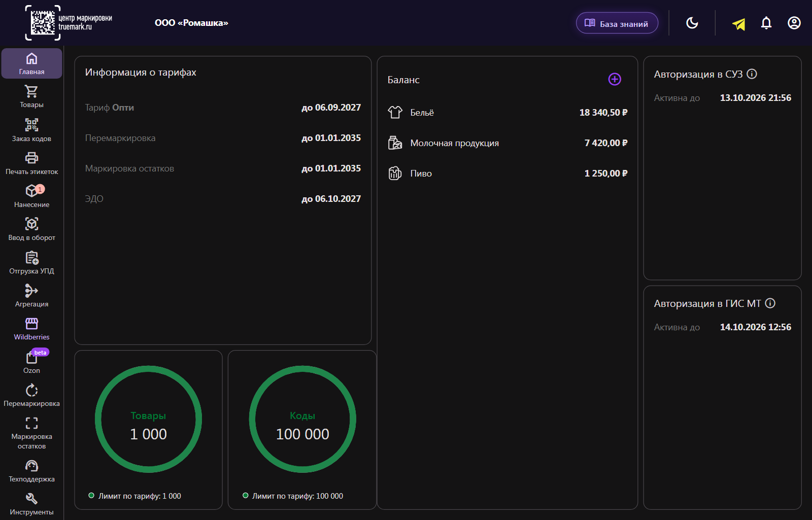Show info about Авторизация в СУЗ
This screenshot has height=520, width=812.
tap(752, 74)
